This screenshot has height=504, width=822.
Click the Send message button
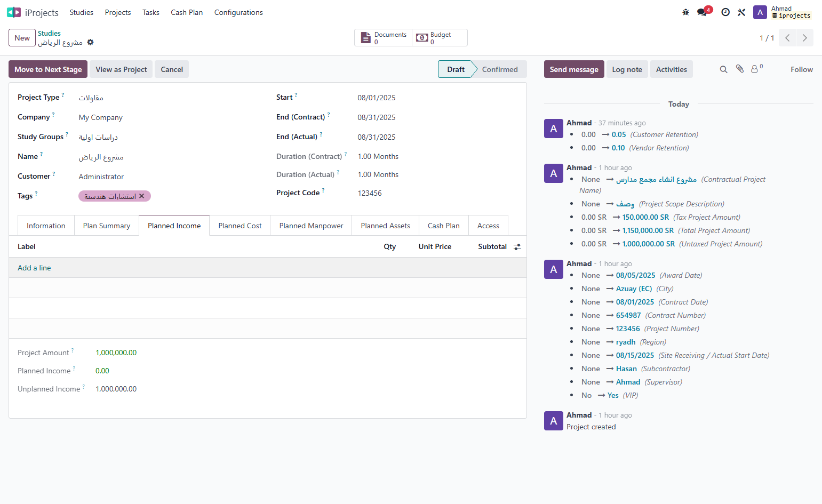(x=574, y=69)
